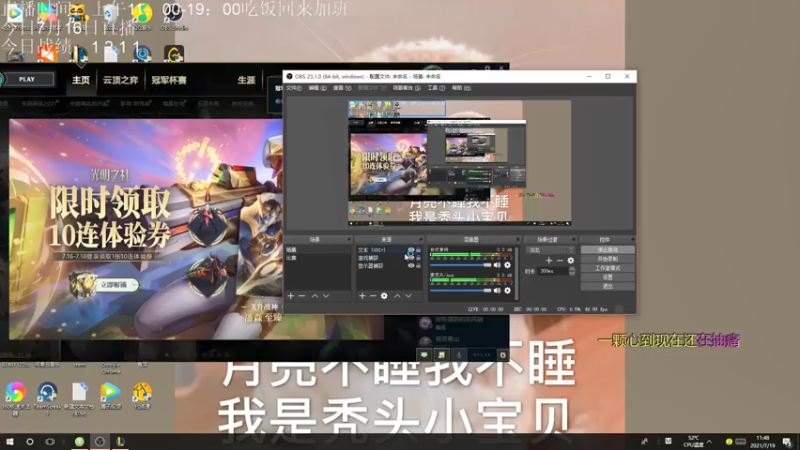Open TeamSpeak desktop shortcut icon
The height and width of the screenshot is (450, 800).
tap(47, 397)
